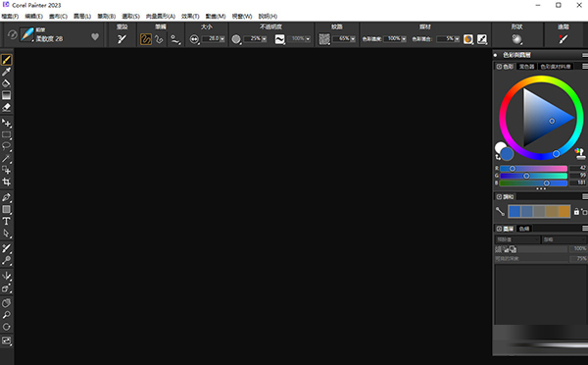
Task: Expand the grain 65% slider arrow
Action: point(353,38)
